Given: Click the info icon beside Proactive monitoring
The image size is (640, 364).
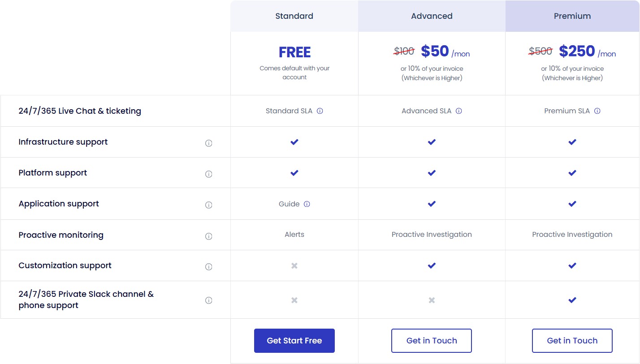Looking at the screenshot, I should 208,236.
